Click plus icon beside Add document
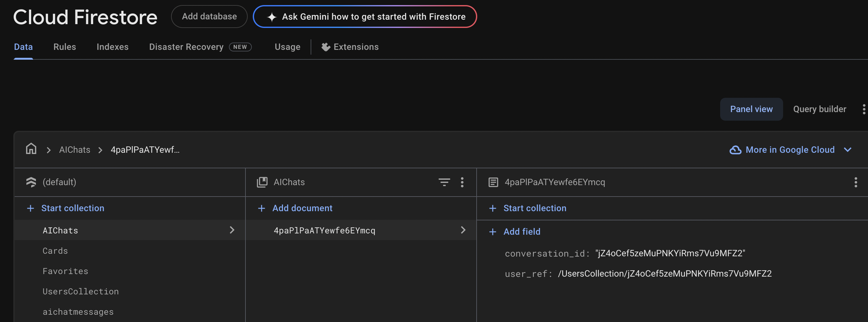The width and height of the screenshot is (868, 322). (261, 208)
